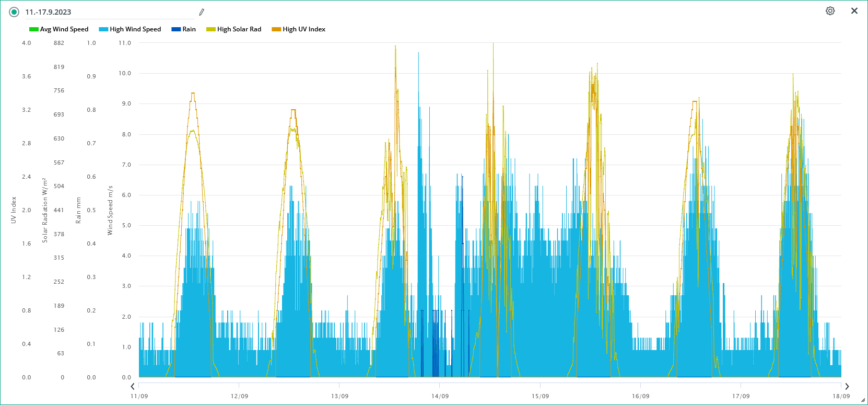Screen dimensions: 868x405
Task: Click the Wind Speed m/s axis title
Action: (110, 210)
